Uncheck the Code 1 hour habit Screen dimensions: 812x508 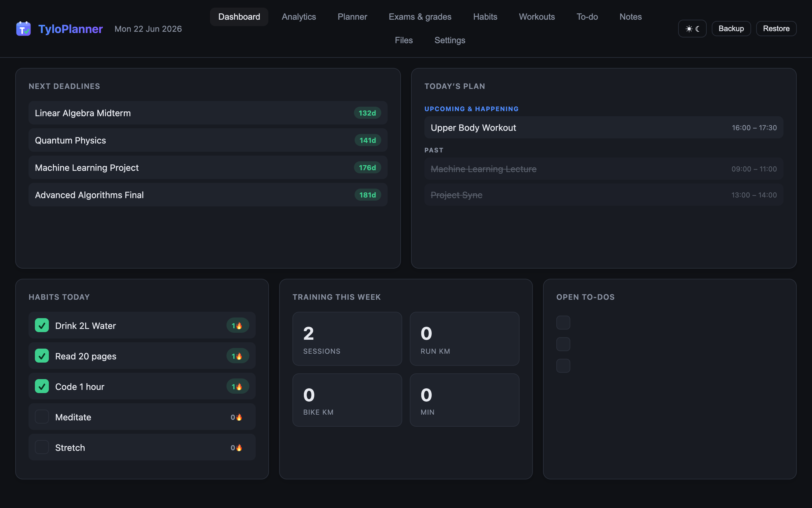(42, 386)
